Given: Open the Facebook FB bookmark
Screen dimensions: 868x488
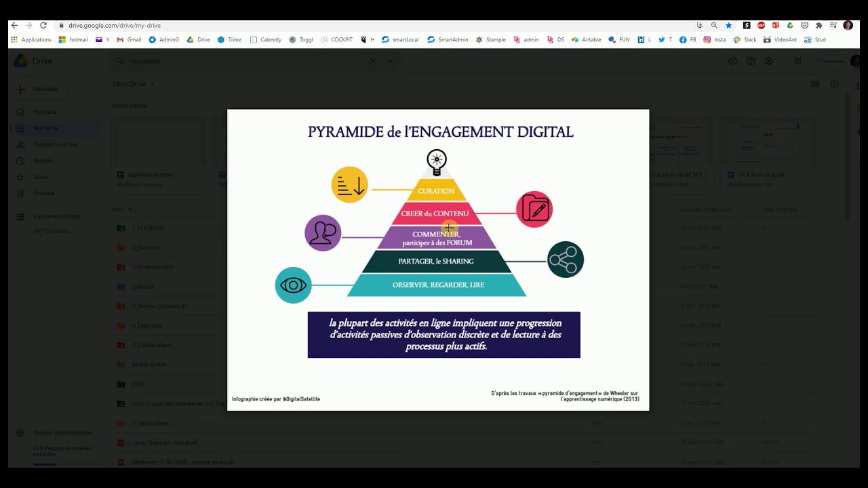Looking at the screenshot, I should (x=688, y=40).
